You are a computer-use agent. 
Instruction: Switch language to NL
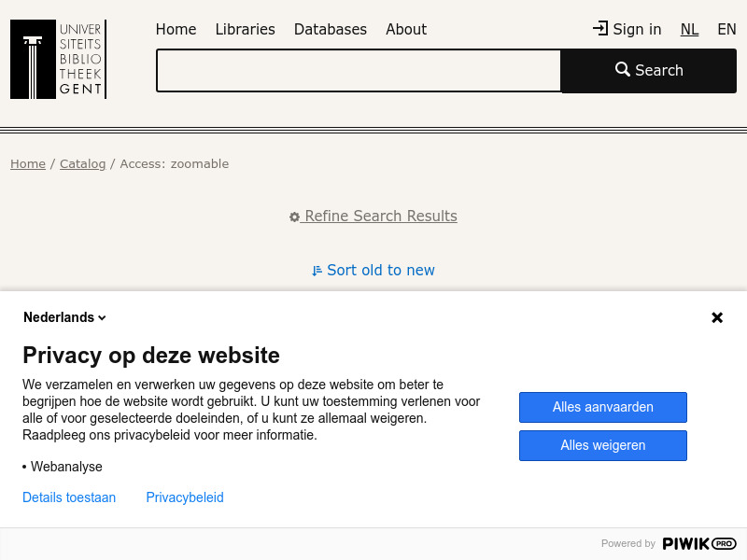coord(689,29)
